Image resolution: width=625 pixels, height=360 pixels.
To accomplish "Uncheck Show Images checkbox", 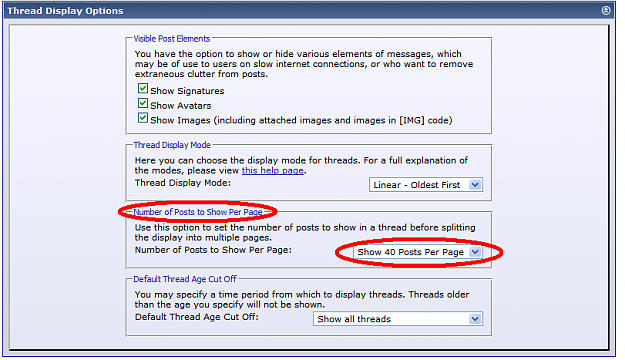I will tap(143, 118).
